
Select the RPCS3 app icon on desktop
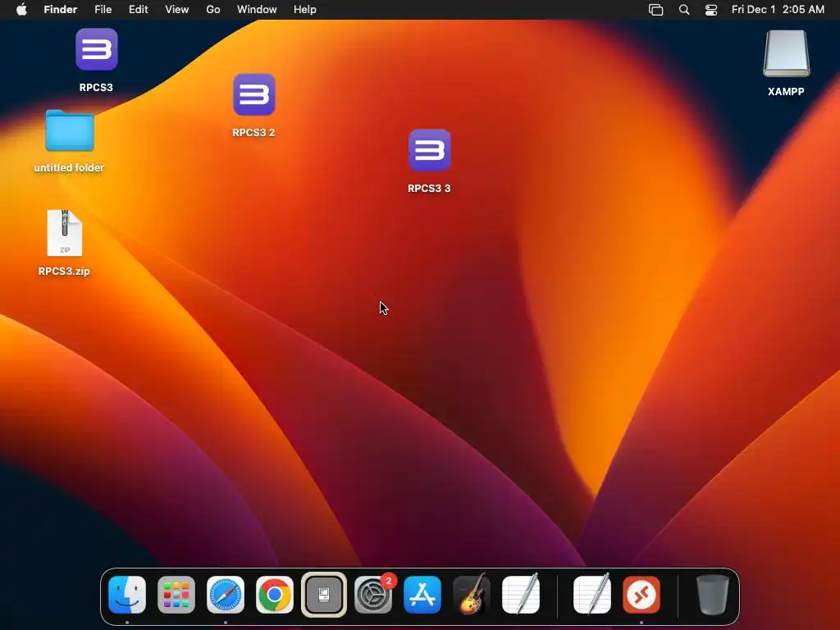coord(97,49)
